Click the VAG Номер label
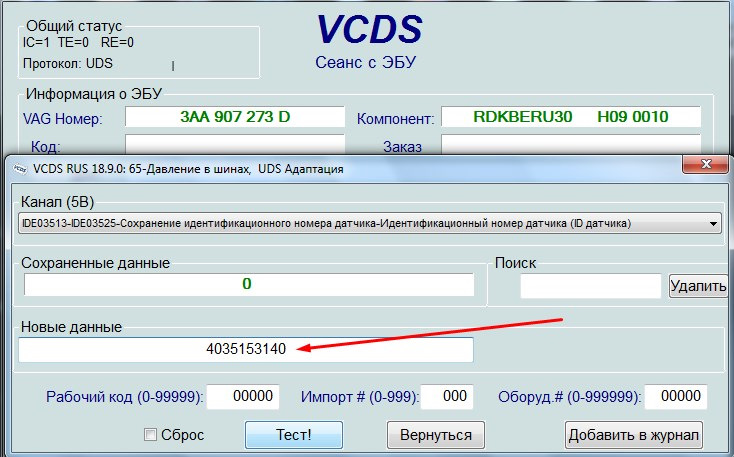The image size is (734, 457). tap(63, 118)
